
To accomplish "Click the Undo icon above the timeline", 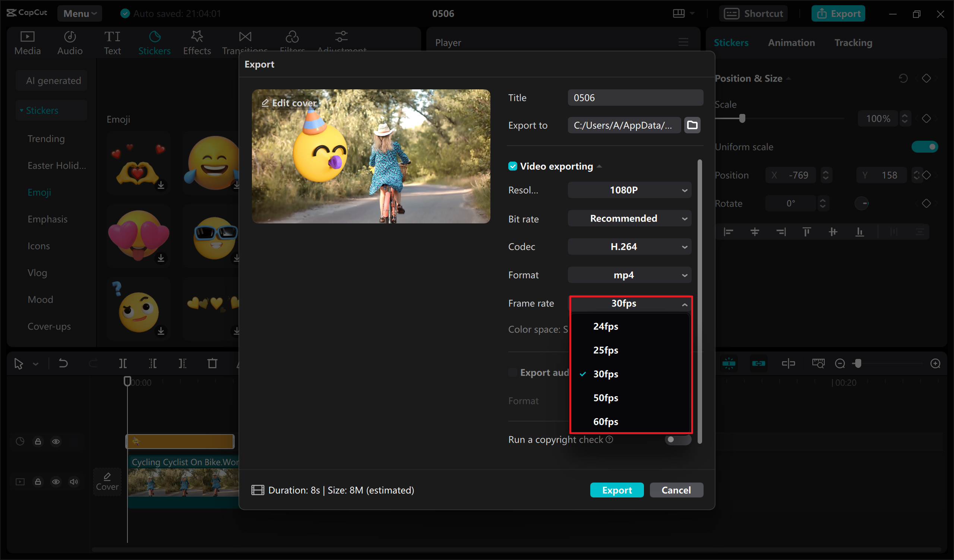I will pos(63,363).
